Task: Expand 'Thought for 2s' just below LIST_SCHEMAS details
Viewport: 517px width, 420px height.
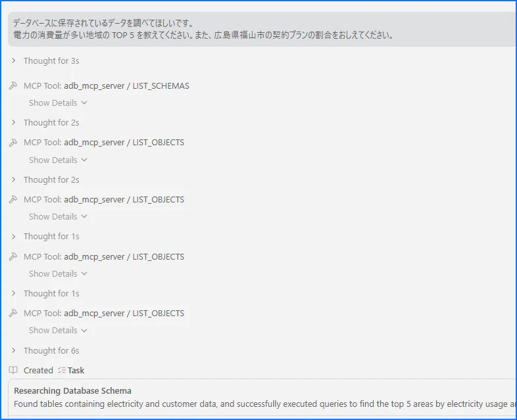Action: (45, 122)
